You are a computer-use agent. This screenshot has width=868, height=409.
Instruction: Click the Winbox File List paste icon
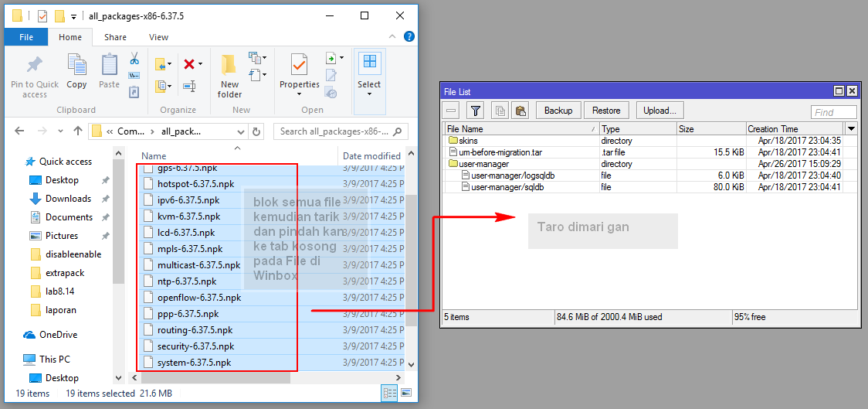(519, 111)
